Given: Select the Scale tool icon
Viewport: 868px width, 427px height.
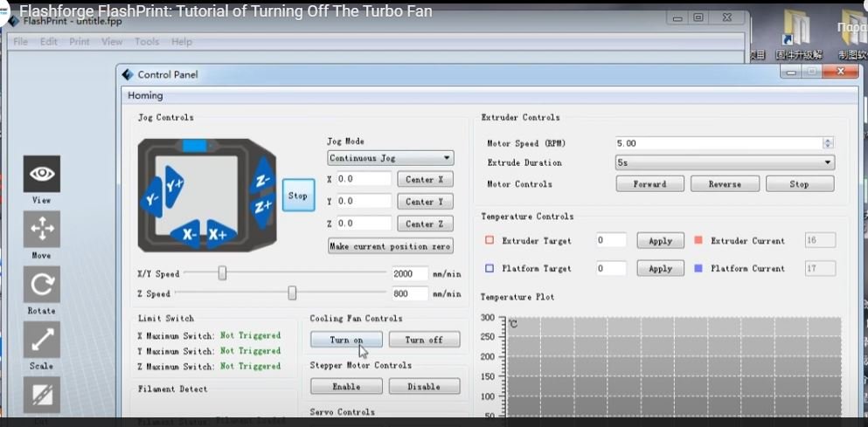Looking at the screenshot, I should click(41, 340).
